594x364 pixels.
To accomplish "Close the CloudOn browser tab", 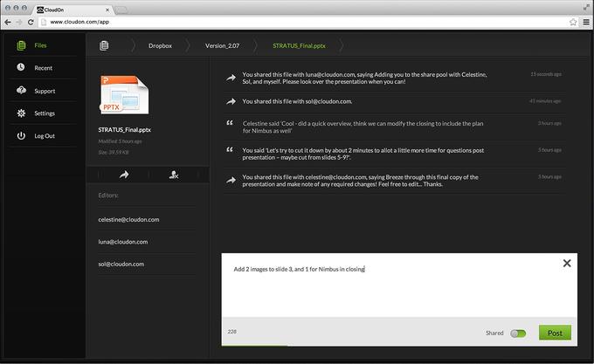I will pos(107,10).
